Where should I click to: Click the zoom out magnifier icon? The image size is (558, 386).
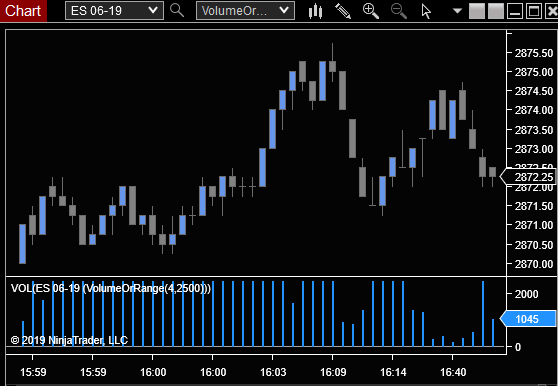point(399,11)
